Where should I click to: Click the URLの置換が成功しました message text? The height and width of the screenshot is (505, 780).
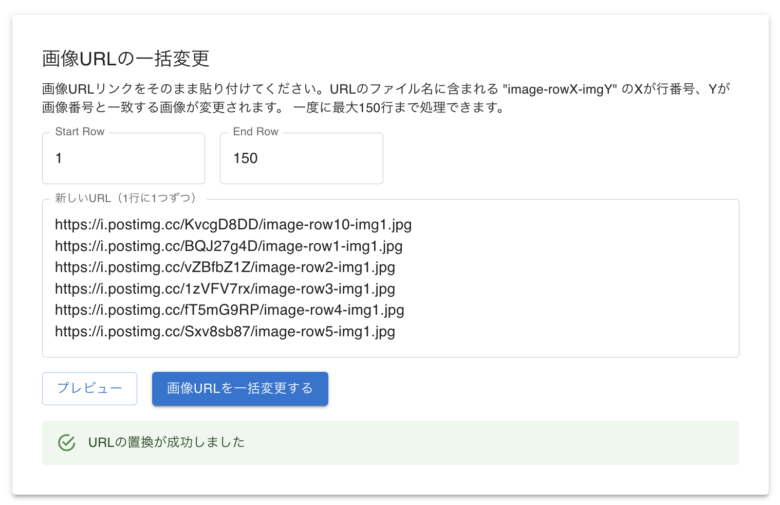(166, 442)
